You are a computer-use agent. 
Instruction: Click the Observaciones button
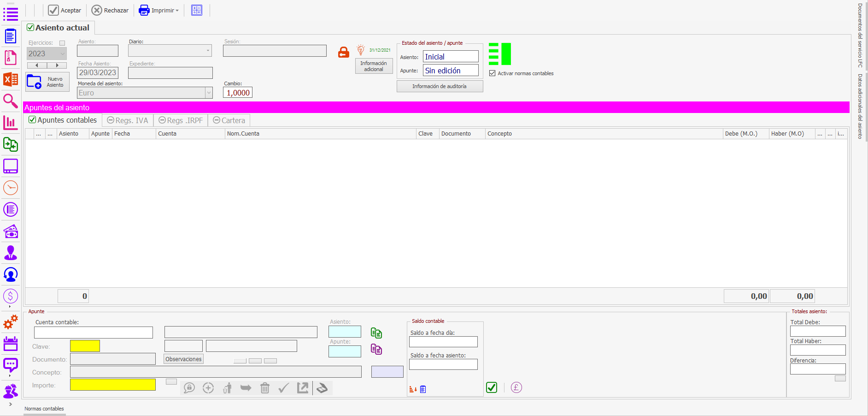183,359
